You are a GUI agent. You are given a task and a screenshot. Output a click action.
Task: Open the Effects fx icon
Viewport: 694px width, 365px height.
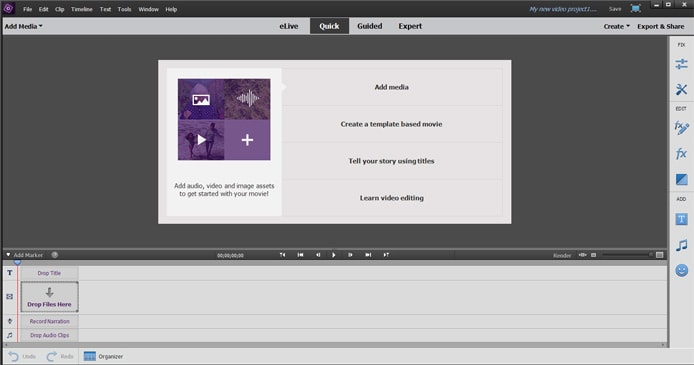[681, 154]
